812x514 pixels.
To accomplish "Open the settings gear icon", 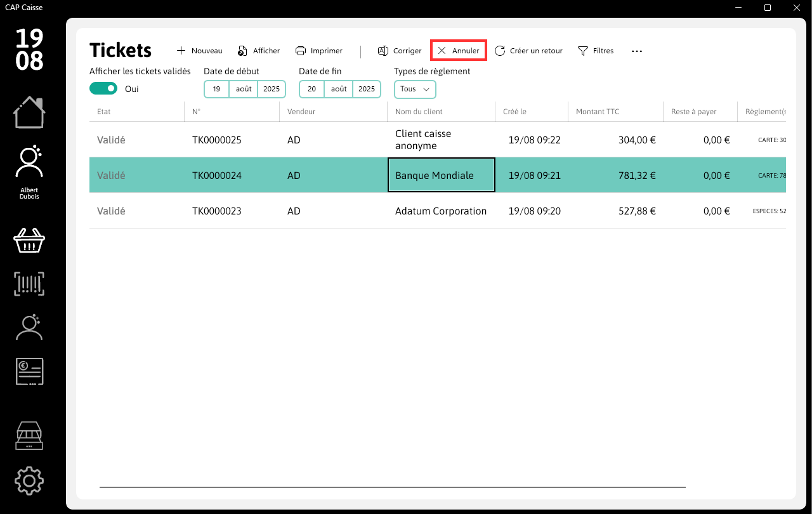I will click(x=29, y=481).
